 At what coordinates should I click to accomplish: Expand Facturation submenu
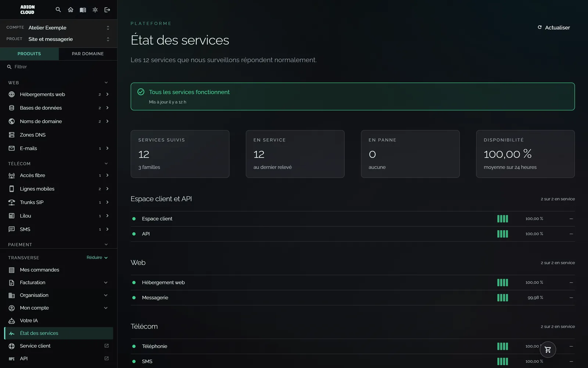tap(106, 283)
